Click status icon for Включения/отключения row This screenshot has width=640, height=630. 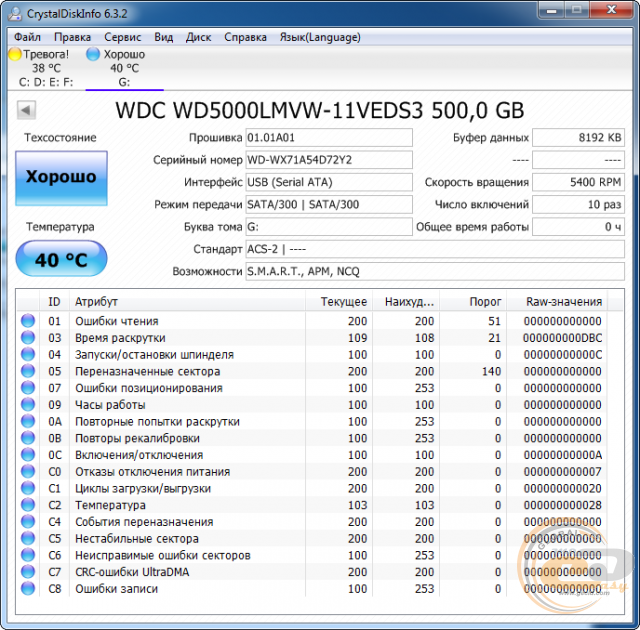coord(28,455)
